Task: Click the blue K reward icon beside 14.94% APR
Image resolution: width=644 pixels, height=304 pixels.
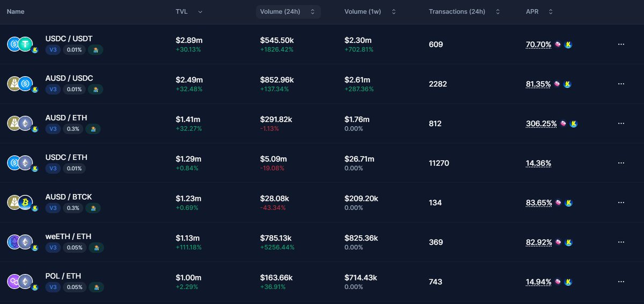Action: [x=568, y=281]
